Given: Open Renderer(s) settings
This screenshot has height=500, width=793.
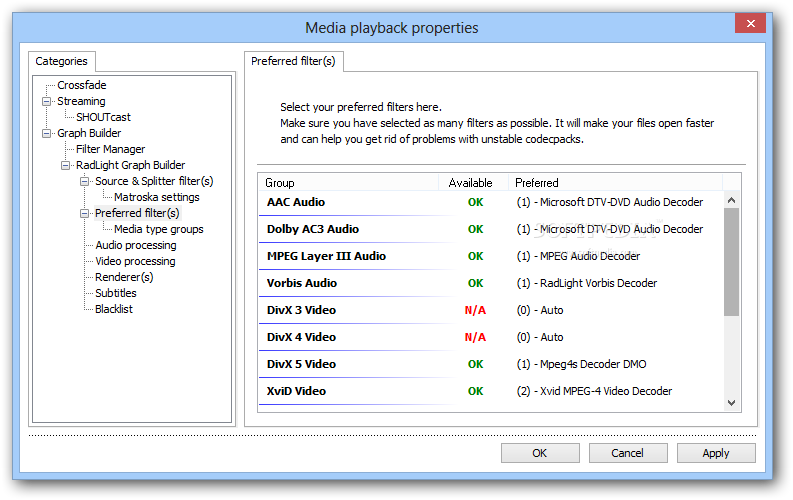Looking at the screenshot, I should pos(124,277).
